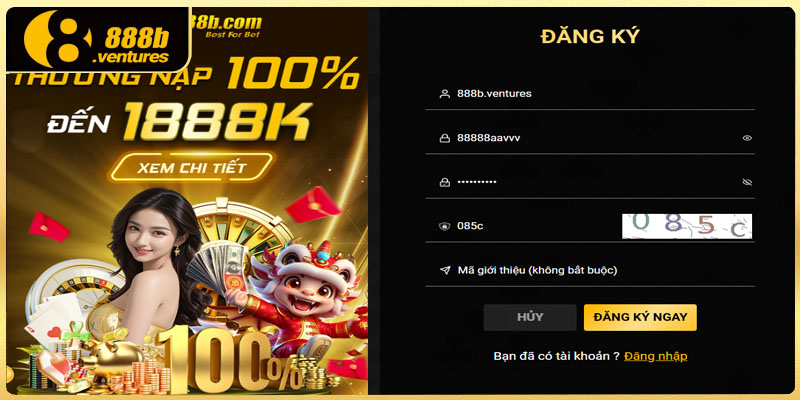Open XEM CHI TIẾT promotion details

coord(191,167)
